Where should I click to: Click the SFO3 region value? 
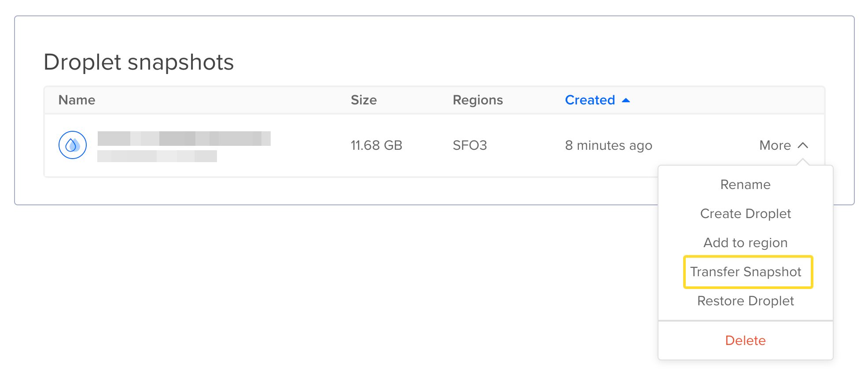point(470,145)
